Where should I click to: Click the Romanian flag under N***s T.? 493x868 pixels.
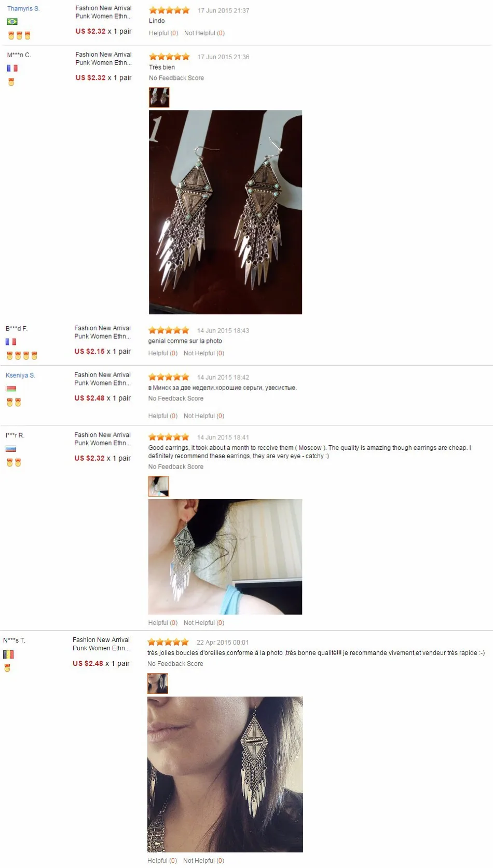[x=8, y=655]
